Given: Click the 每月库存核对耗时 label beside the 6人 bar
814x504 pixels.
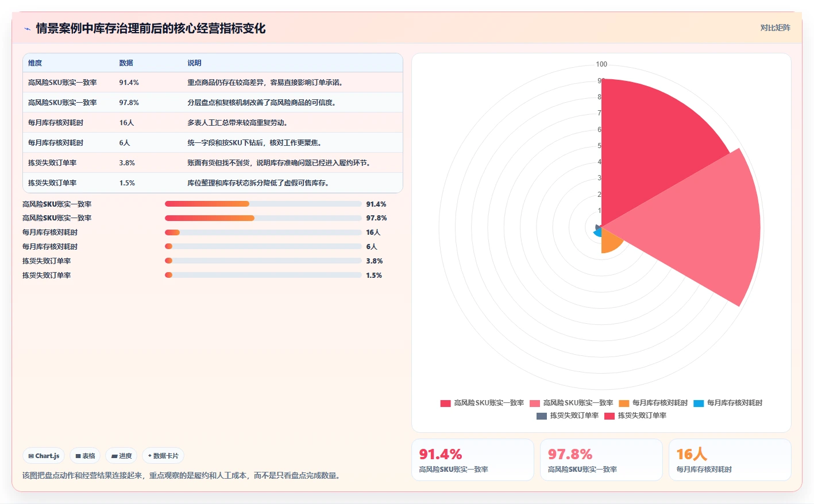Looking at the screenshot, I should (x=50, y=247).
